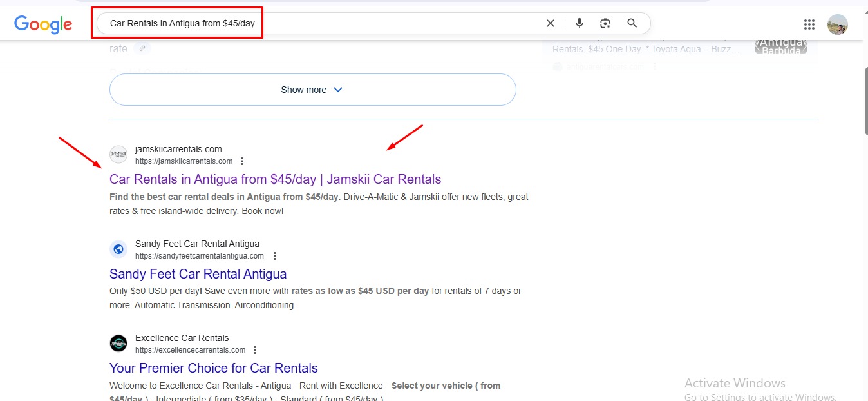Screen dimensions: 868x401
Task: Open Your Premier Choice for Car Rentals
Action: click(213, 368)
